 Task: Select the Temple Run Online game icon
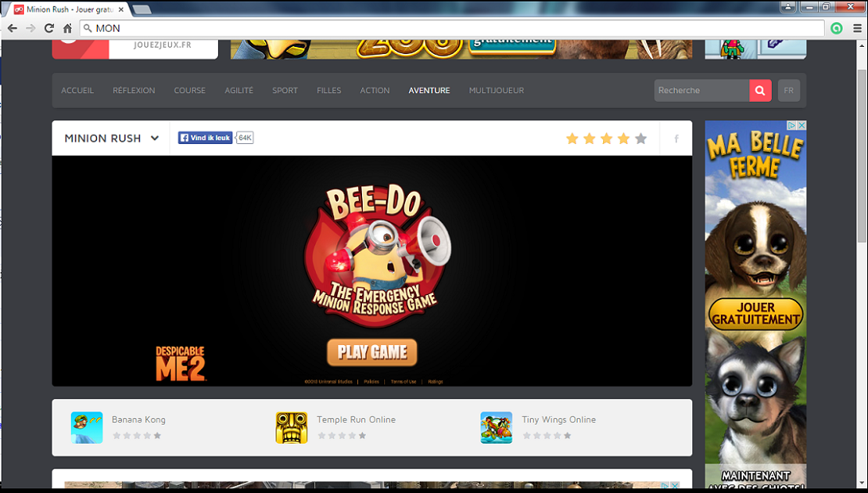tap(292, 427)
